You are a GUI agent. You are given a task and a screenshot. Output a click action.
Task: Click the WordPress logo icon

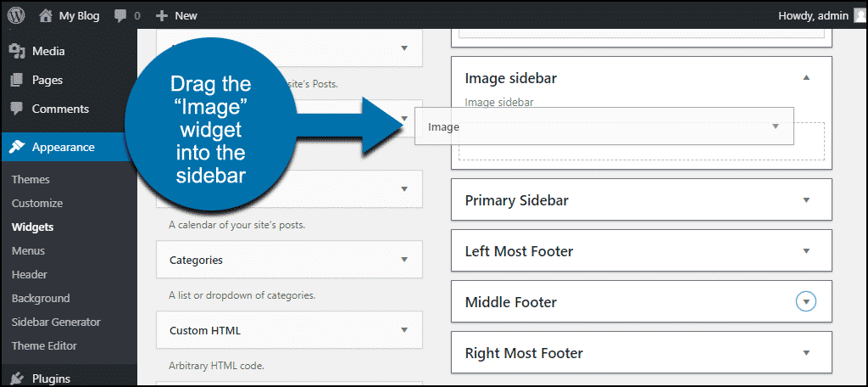point(16,15)
